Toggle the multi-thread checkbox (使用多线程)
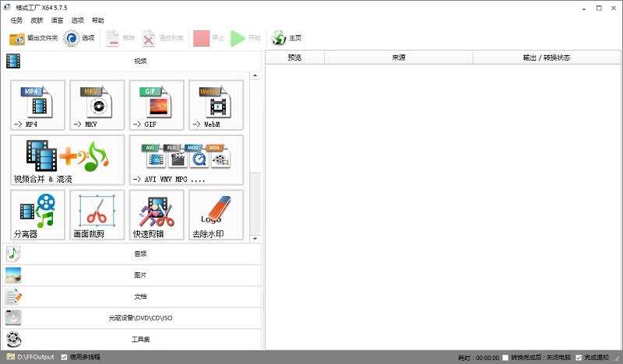 point(65,357)
